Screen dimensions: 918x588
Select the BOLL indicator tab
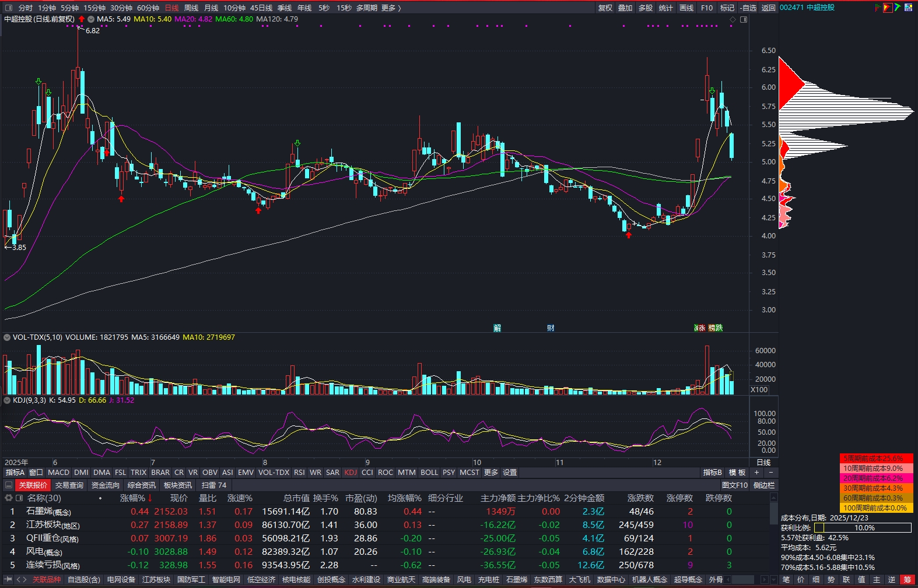(429, 473)
